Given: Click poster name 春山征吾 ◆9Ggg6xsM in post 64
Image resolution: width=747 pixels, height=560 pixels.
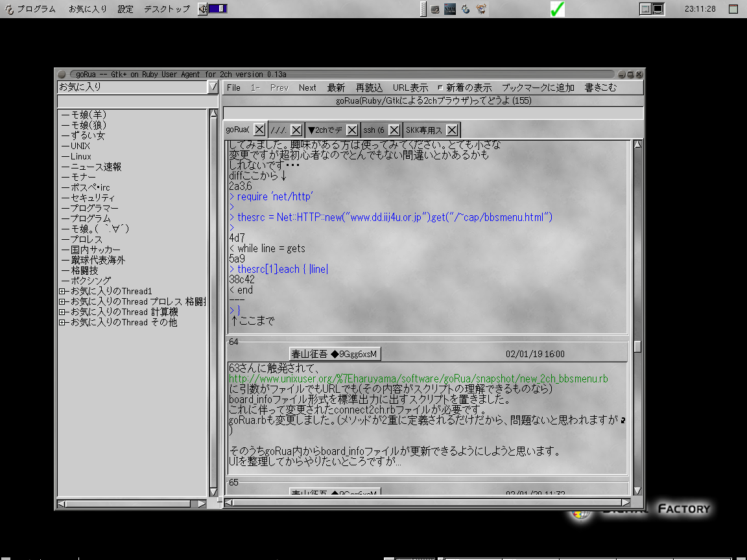Looking at the screenshot, I should point(335,354).
